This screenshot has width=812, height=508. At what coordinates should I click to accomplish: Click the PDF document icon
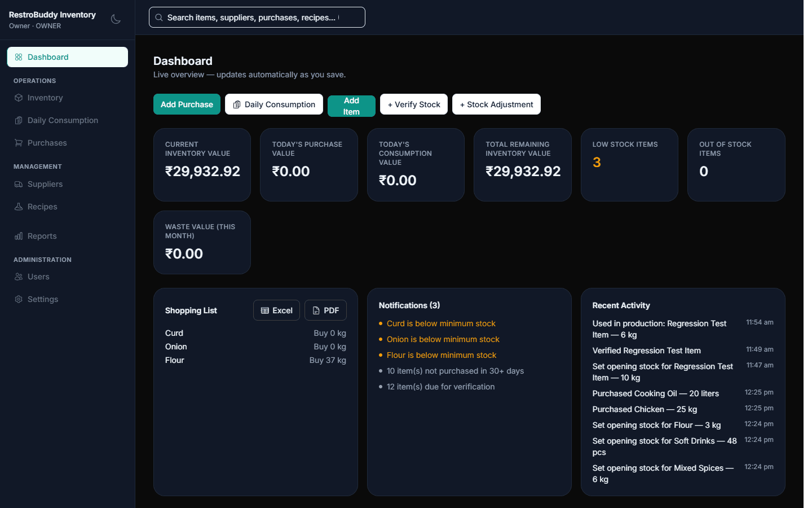tap(316, 310)
